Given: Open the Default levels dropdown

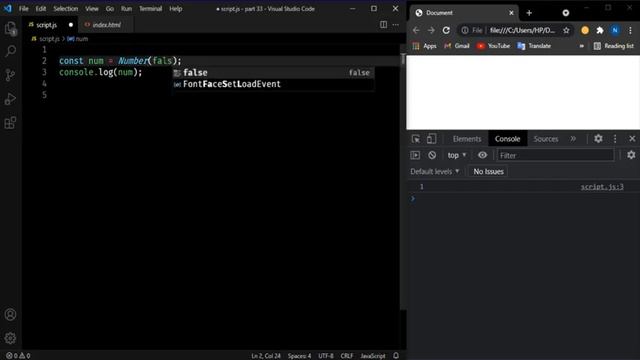Looking at the screenshot, I should tap(435, 171).
